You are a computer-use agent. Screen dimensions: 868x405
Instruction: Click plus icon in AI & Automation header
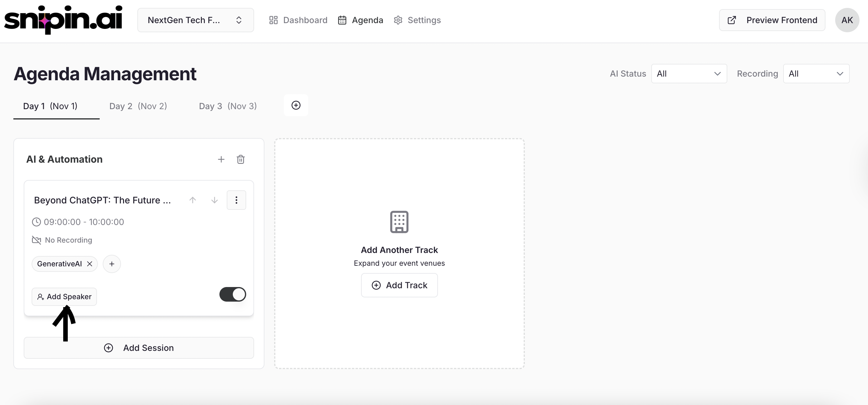[x=221, y=159]
